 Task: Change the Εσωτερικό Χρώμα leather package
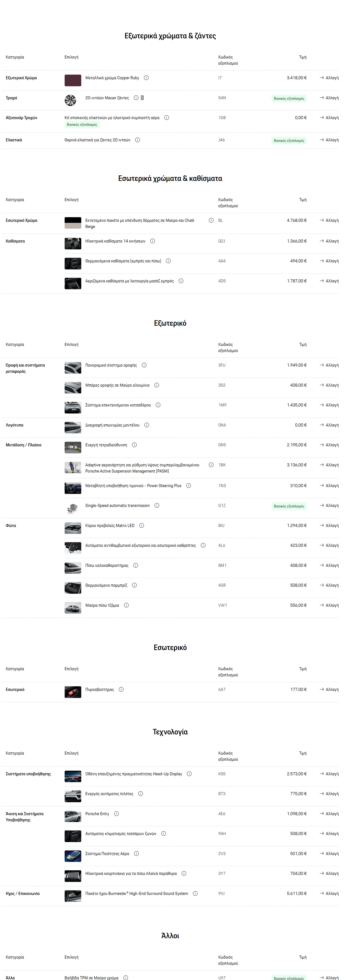(x=329, y=221)
